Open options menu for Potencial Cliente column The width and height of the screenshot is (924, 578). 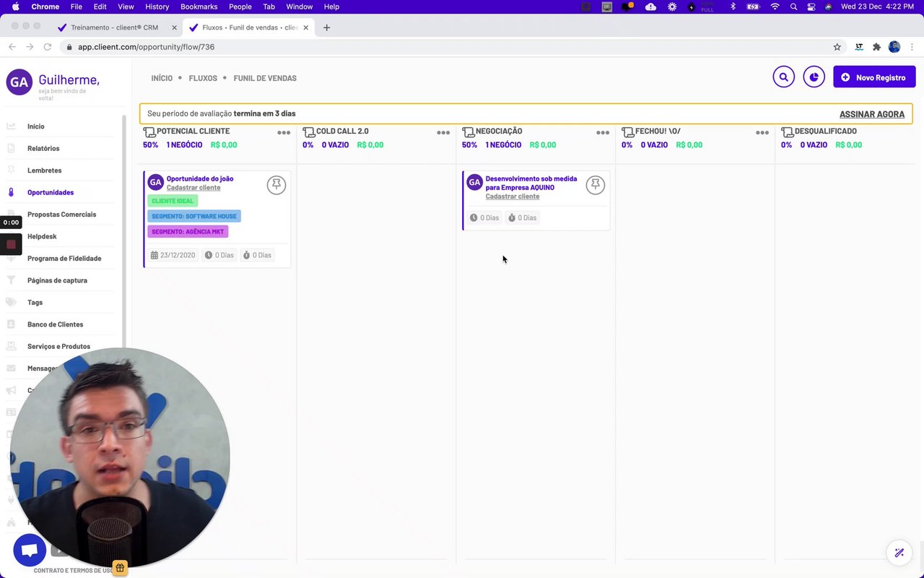pyautogui.click(x=284, y=133)
